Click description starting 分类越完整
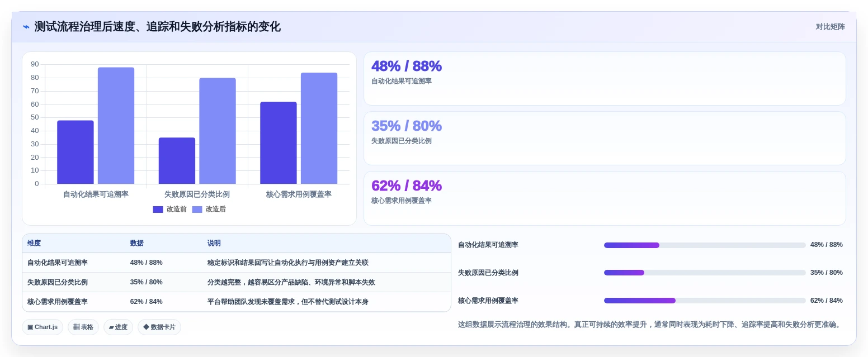The width and height of the screenshot is (868, 357). pyautogui.click(x=291, y=282)
